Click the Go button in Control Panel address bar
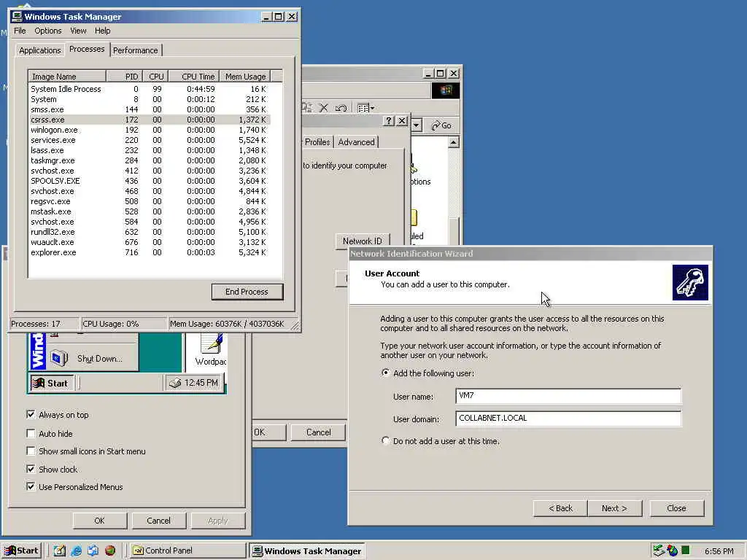Viewport: 747px width, 560px height. pos(441,125)
